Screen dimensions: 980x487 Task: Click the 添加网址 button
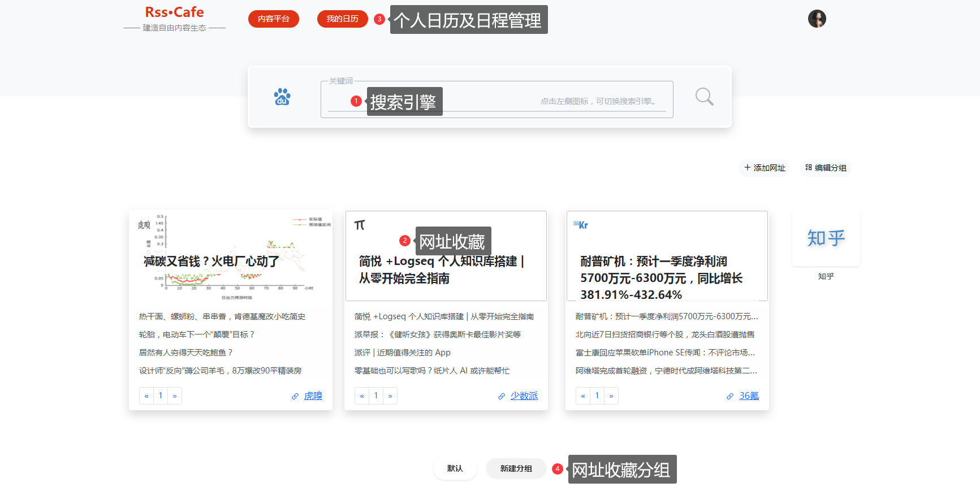click(765, 168)
